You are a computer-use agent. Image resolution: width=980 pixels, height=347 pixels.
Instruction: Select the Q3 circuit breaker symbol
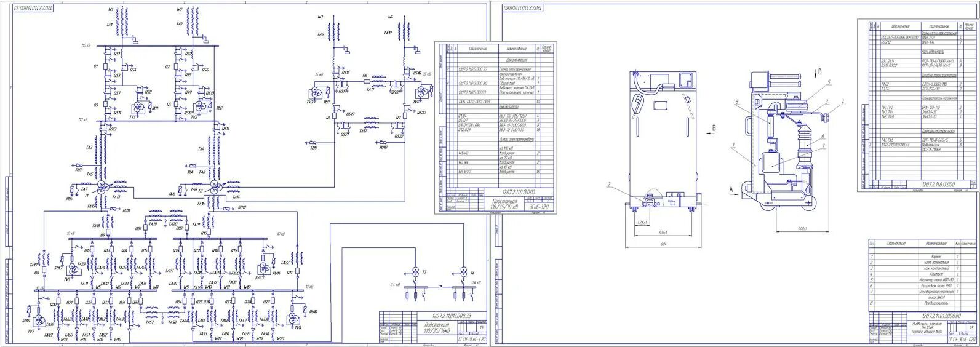105,104
